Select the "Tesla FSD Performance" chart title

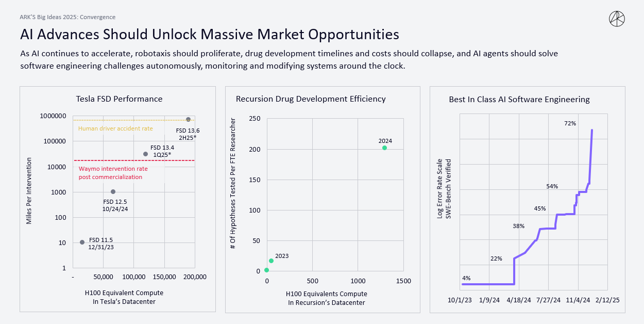[x=119, y=99]
